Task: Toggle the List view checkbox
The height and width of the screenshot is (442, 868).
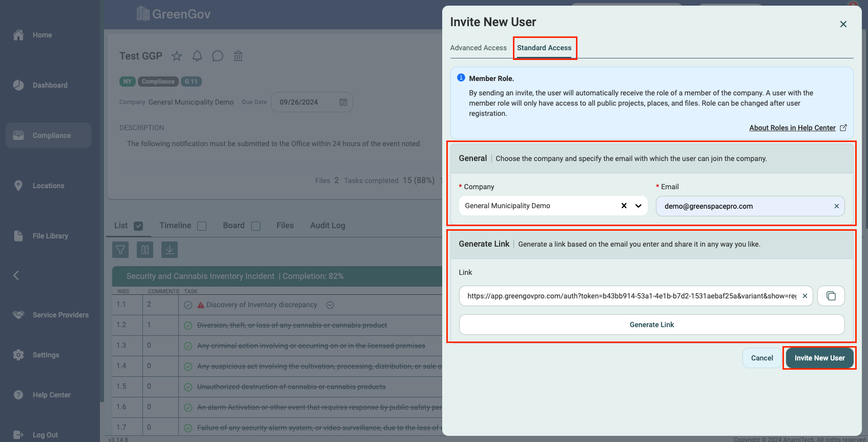Action: (138, 226)
